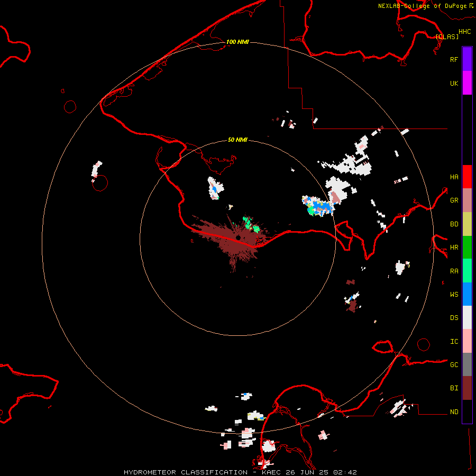Click the UK legend label
476x476 pixels.
coord(454,83)
